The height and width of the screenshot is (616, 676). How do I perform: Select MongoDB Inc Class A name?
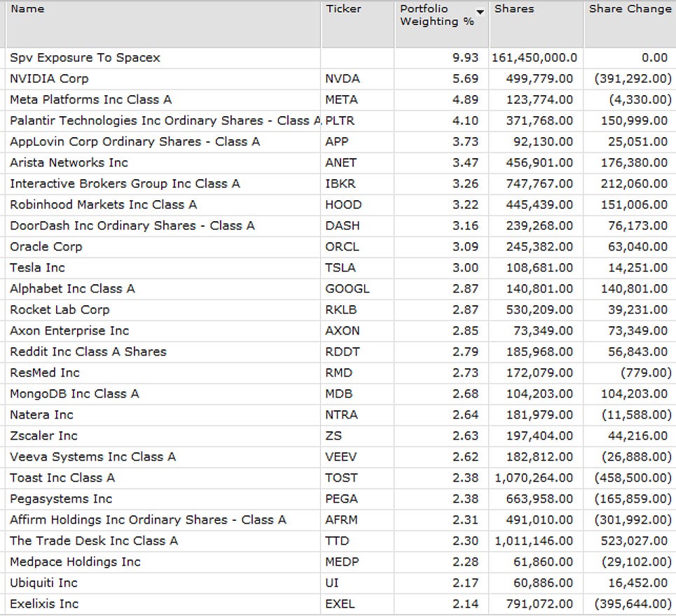pos(74,393)
